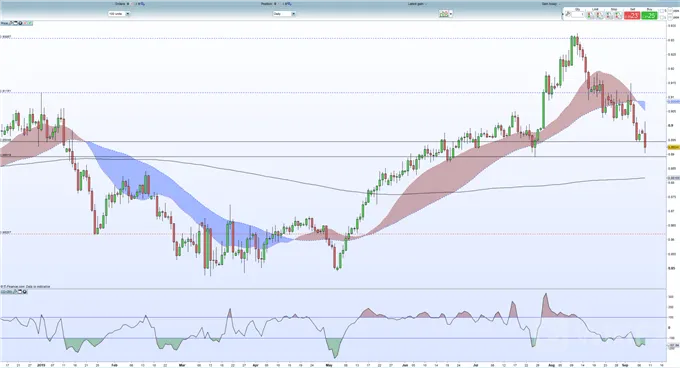This screenshot has height=368, width=680.
Task: Toggle the Price panel eye visibility icon
Action: [x=20, y=23]
